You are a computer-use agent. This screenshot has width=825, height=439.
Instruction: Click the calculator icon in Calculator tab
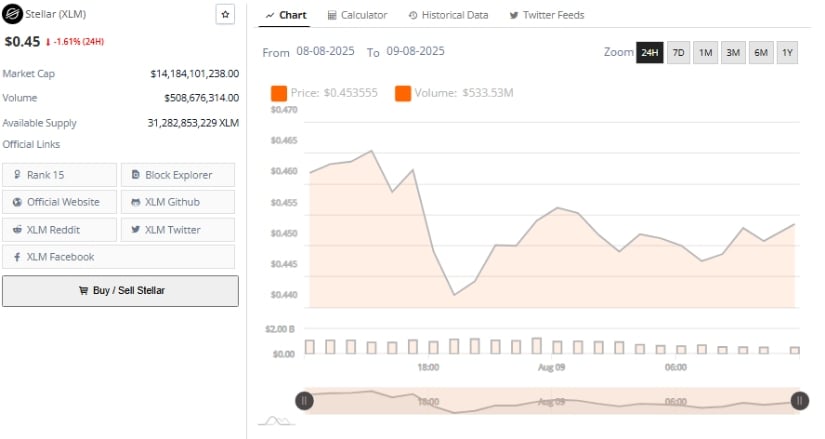332,15
